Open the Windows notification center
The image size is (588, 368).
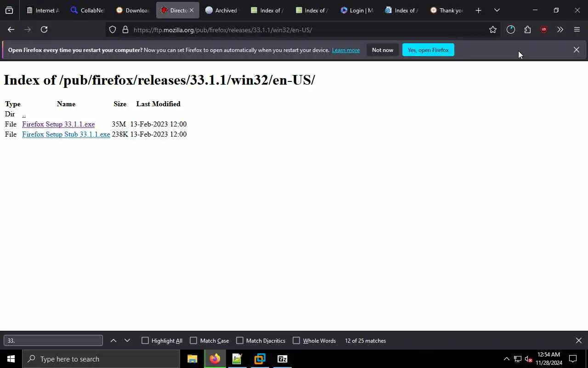click(573, 359)
